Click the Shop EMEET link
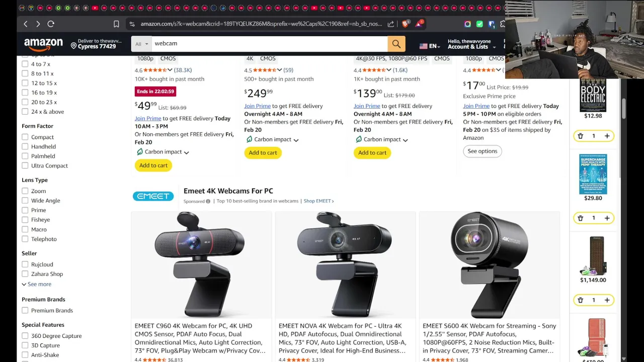 (x=318, y=201)
